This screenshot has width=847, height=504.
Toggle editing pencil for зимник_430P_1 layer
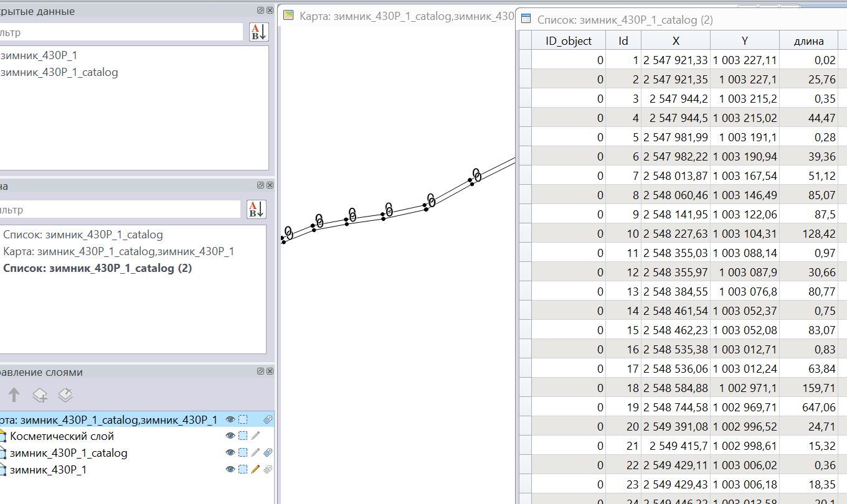(x=255, y=470)
